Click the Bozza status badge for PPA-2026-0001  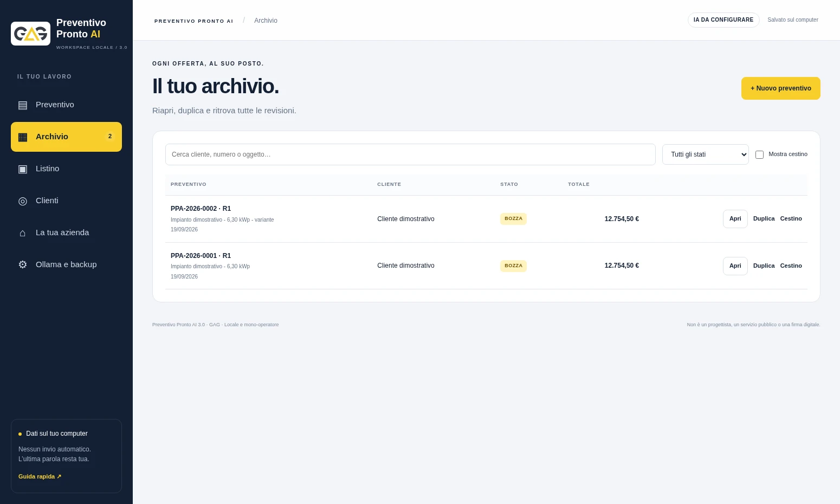[x=513, y=266]
